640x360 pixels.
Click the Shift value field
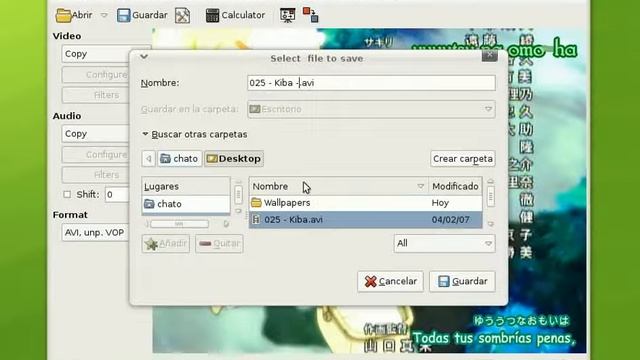coord(117,194)
